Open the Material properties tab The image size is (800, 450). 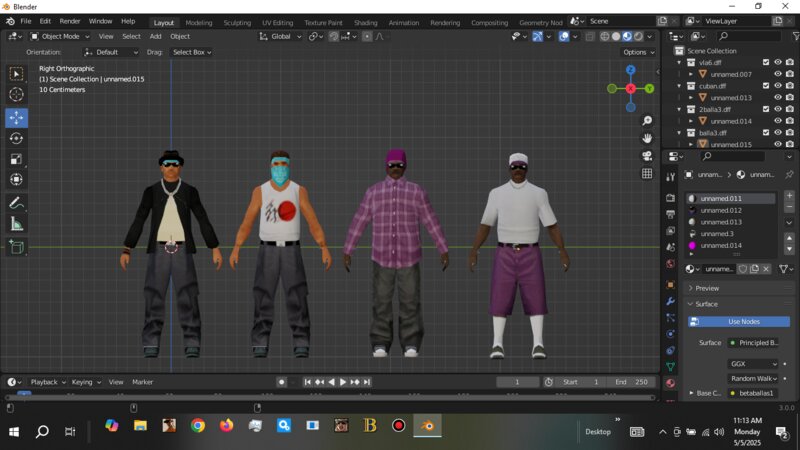click(670, 383)
